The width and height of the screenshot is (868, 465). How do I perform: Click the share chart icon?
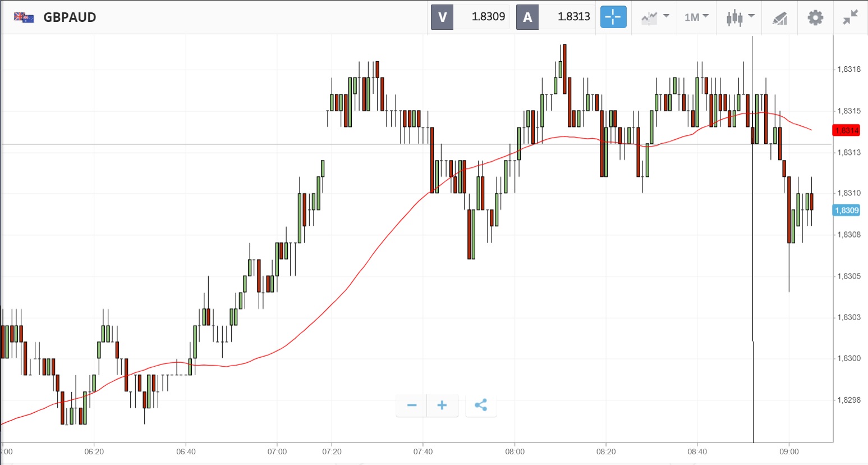click(x=481, y=405)
